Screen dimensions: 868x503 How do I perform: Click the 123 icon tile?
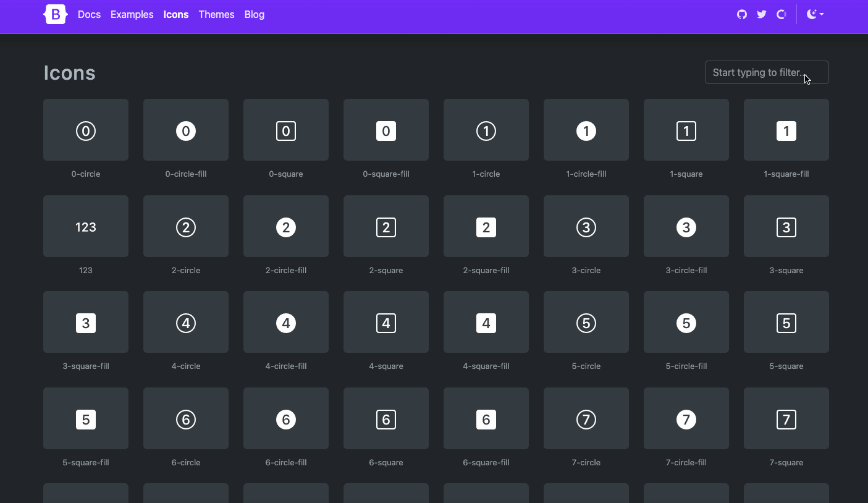coord(85,226)
